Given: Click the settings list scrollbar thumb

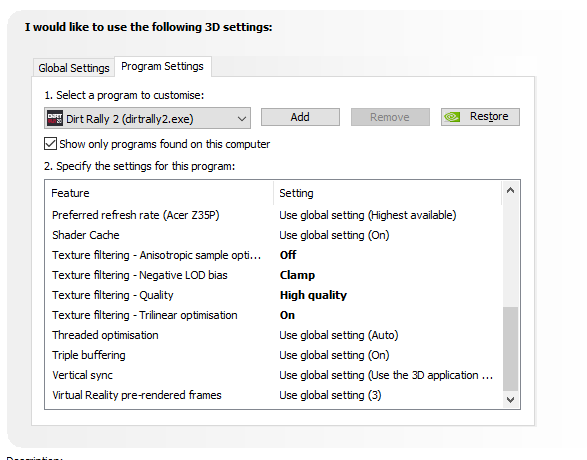Looking at the screenshot, I should (510, 349).
